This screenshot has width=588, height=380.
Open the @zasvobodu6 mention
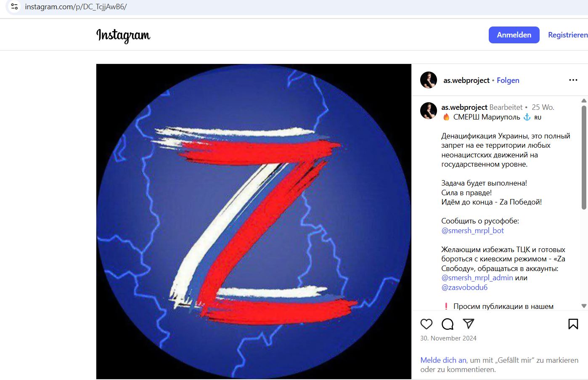click(464, 287)
